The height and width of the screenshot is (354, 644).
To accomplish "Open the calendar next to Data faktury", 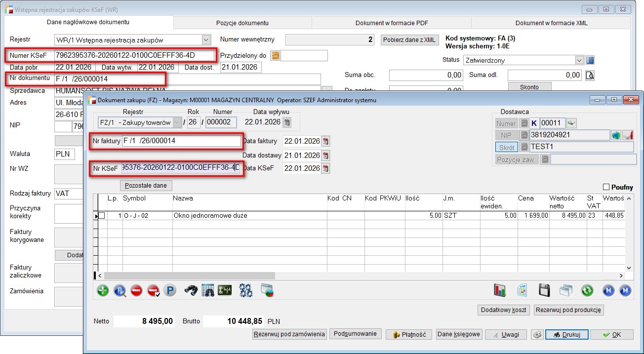I will (x=325, y=142).
